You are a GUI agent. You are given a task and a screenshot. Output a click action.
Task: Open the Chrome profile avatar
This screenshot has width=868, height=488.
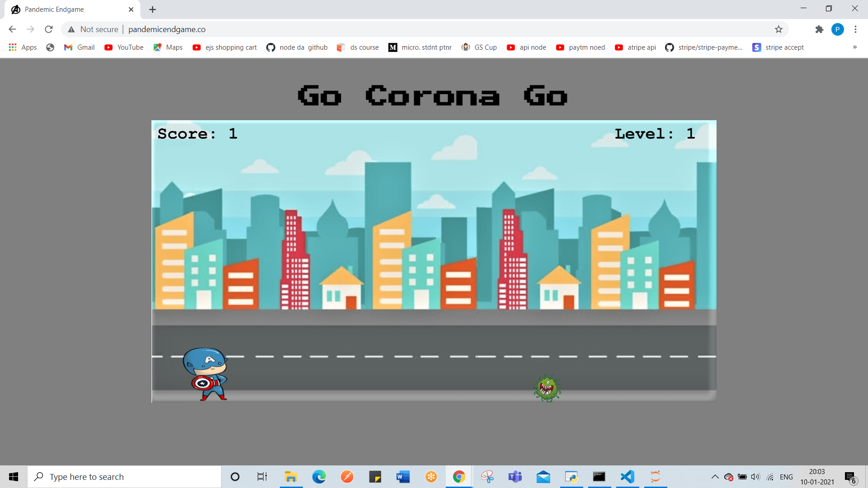(x=837, y=29)
